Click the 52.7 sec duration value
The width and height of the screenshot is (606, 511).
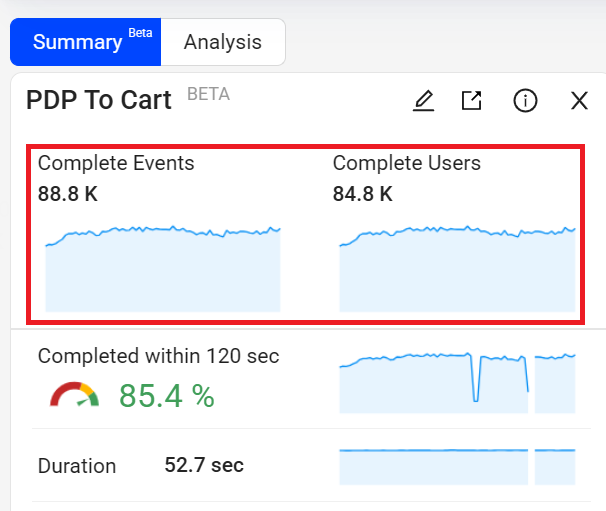(x=204, y=466)
